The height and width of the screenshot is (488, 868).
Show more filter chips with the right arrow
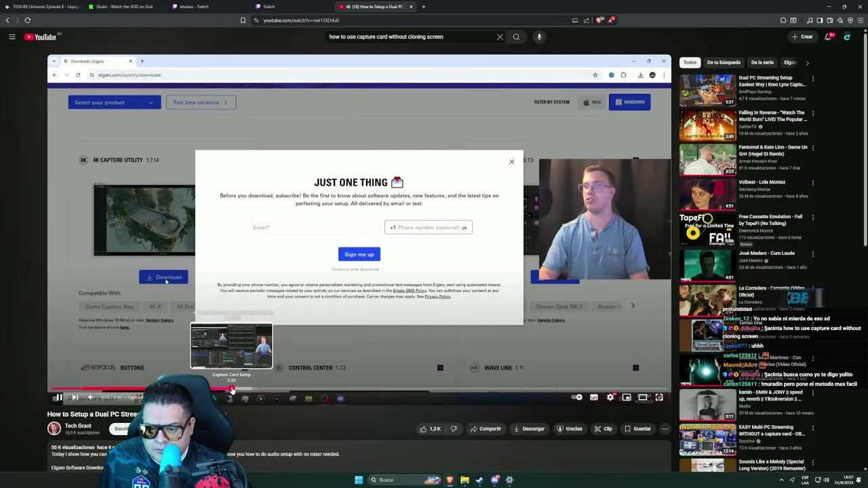click(x=807, y=63)
